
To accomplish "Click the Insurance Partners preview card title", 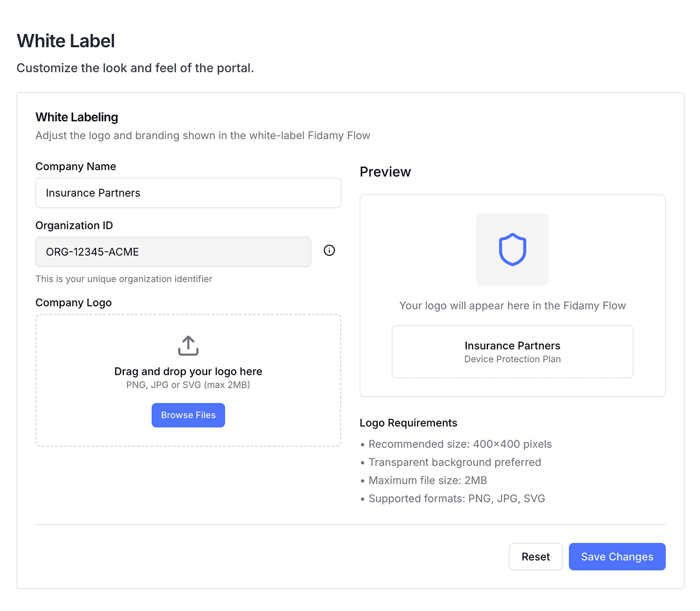I will [512, 346].
